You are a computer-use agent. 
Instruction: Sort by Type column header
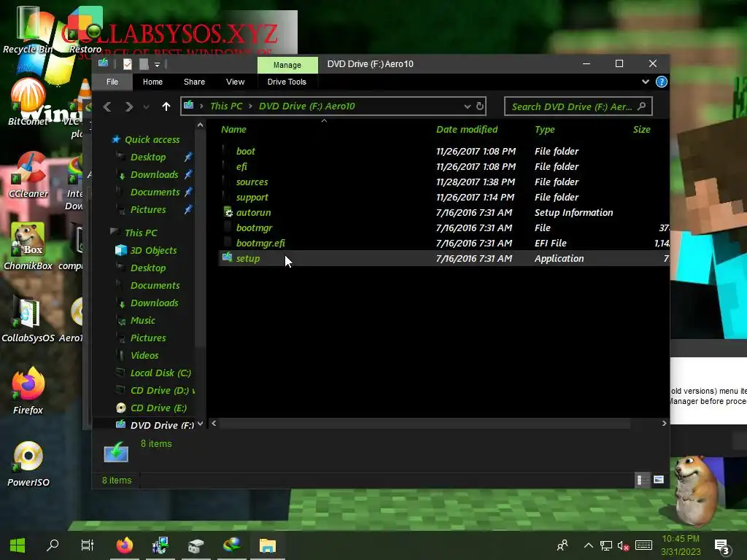pos(544,130)
